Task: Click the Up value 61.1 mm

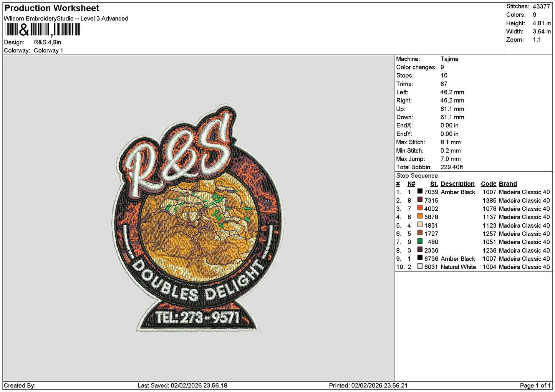Action: point(452,109)
